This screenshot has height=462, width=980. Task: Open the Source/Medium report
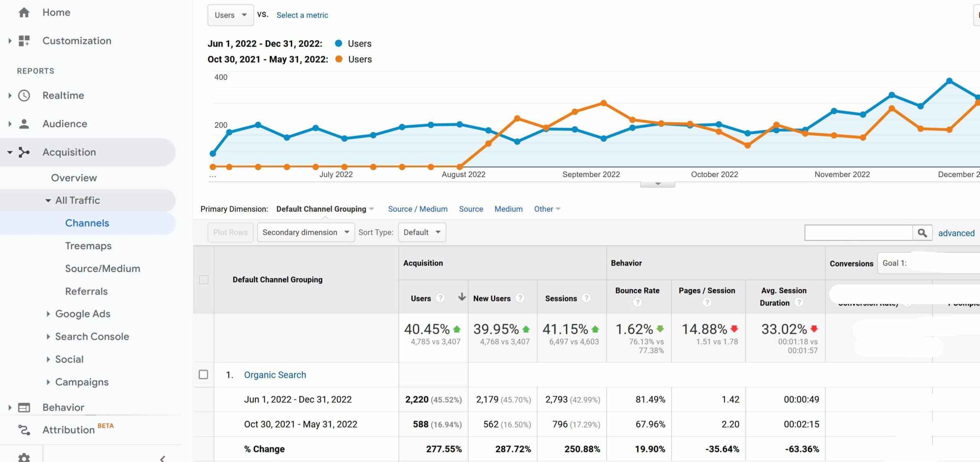coord(103,269)
